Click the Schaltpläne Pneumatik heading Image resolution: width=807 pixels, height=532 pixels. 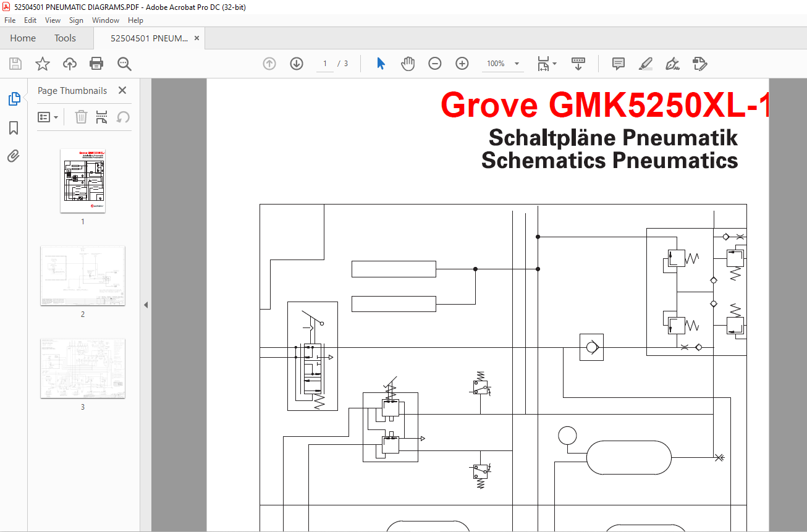(x=613, y=137)
